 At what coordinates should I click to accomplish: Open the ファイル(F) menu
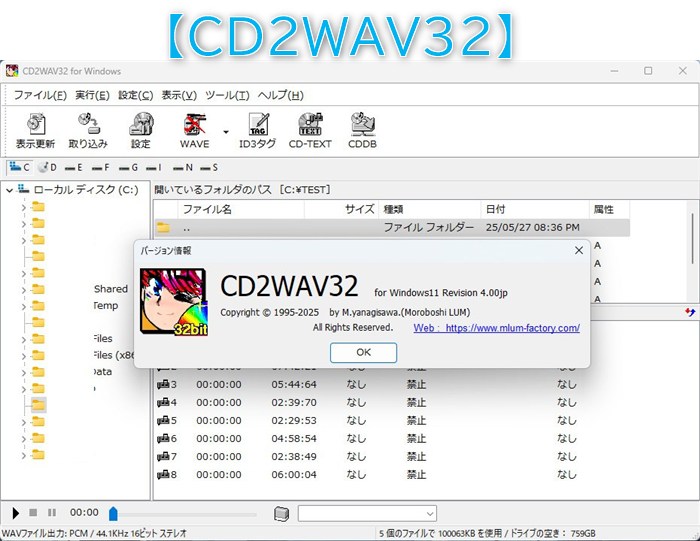pos(40,95)
